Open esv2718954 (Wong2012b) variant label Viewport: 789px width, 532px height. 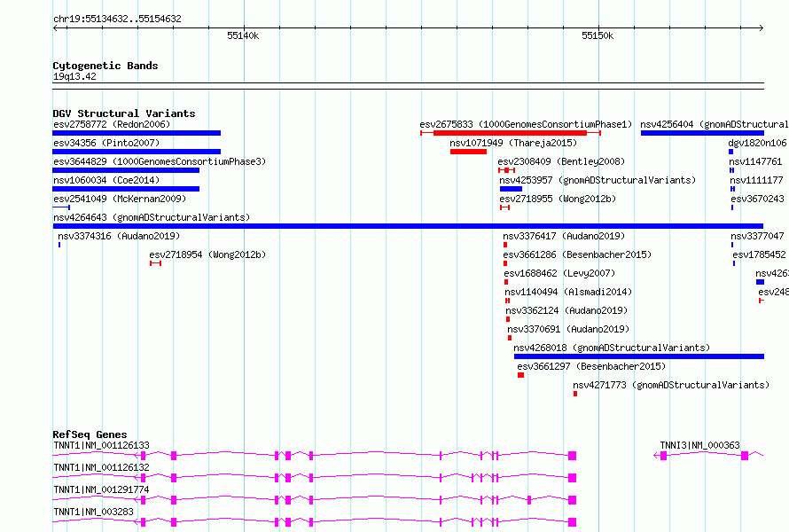point(207,254)
